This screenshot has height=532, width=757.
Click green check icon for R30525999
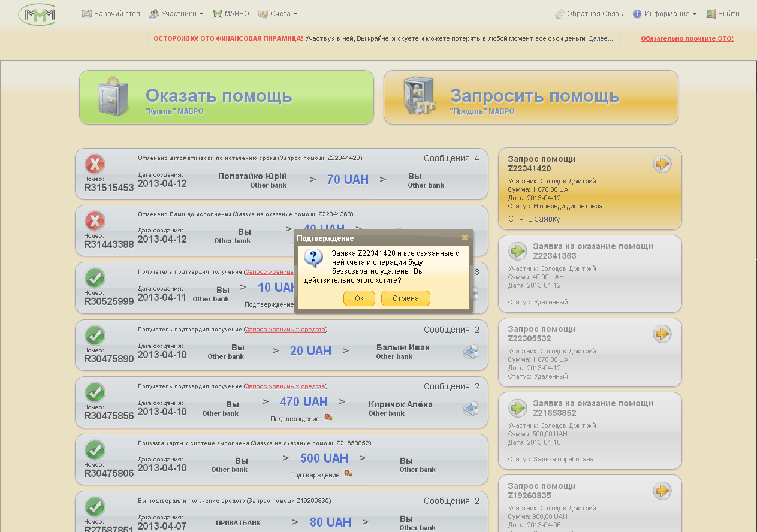tap(95, 277)
